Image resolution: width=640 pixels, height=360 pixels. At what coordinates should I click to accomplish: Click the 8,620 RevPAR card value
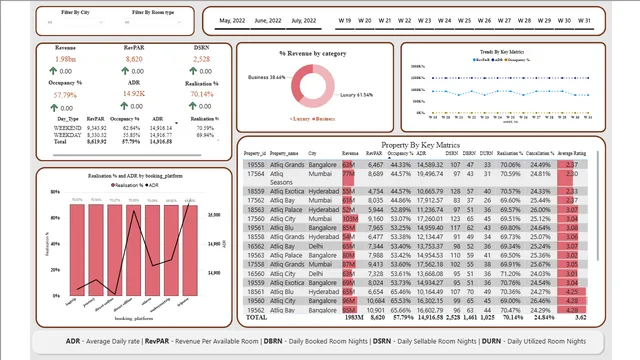(134, 59)
